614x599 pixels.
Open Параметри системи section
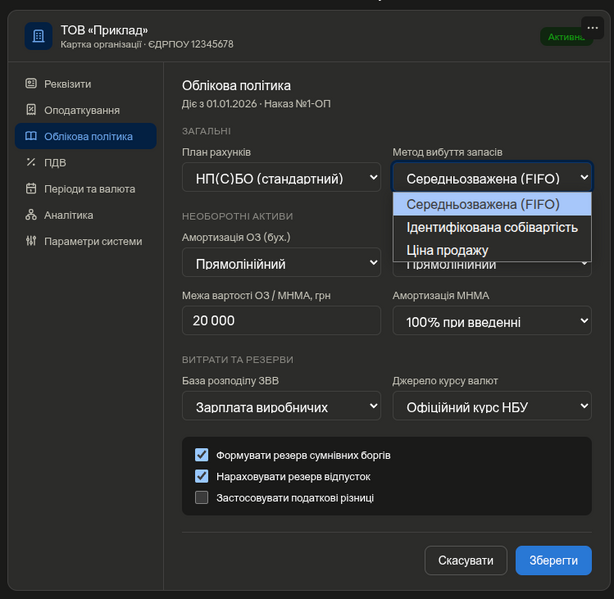tap(86, 241)
